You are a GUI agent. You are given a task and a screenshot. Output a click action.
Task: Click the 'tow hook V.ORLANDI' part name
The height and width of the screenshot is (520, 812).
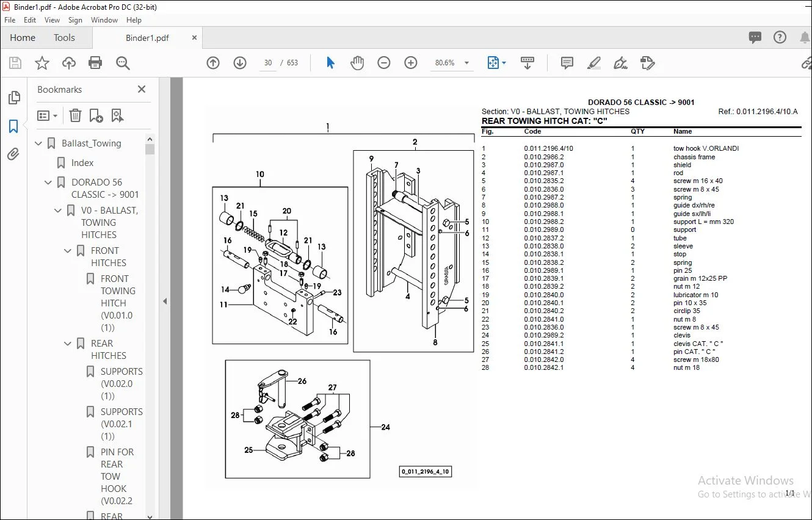(x=706, y=148)
